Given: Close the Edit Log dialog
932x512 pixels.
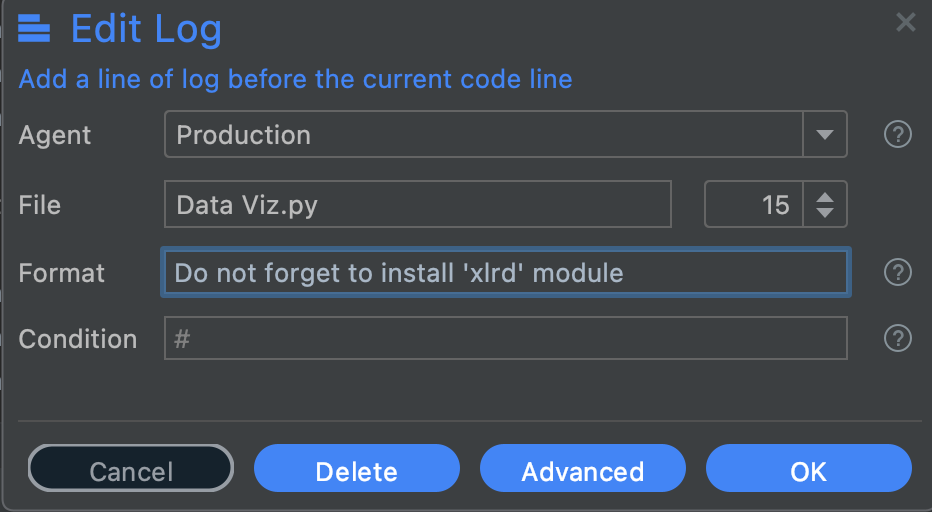Looking at the screenshot, I should (x=906, y=23).
